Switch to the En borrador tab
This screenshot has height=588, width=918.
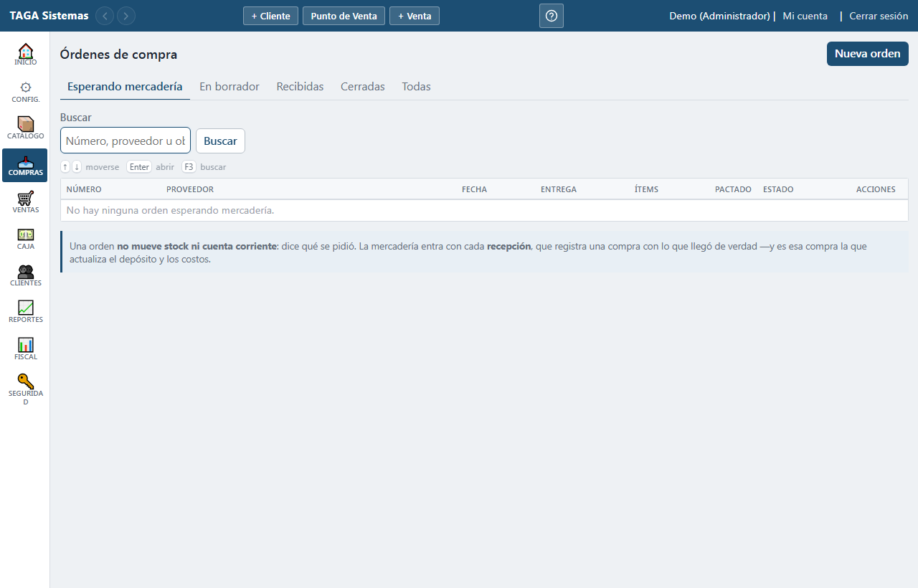pyautogui.click(x=229, y=87)
